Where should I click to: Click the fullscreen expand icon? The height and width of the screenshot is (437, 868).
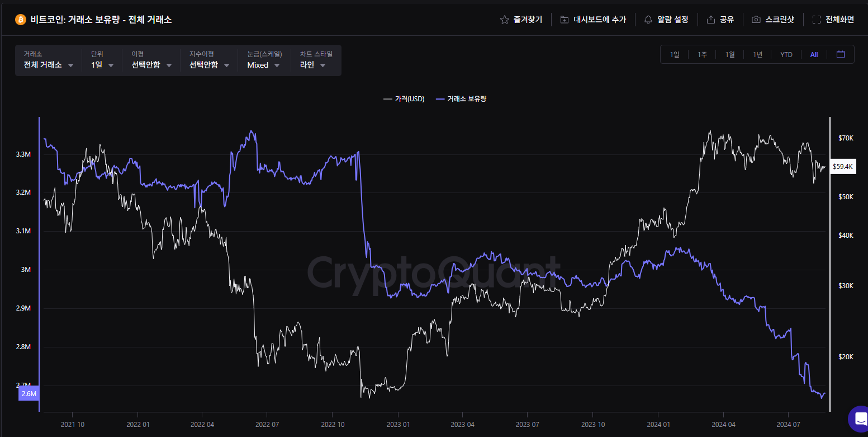pyautogui.click(x=816, y=20)
